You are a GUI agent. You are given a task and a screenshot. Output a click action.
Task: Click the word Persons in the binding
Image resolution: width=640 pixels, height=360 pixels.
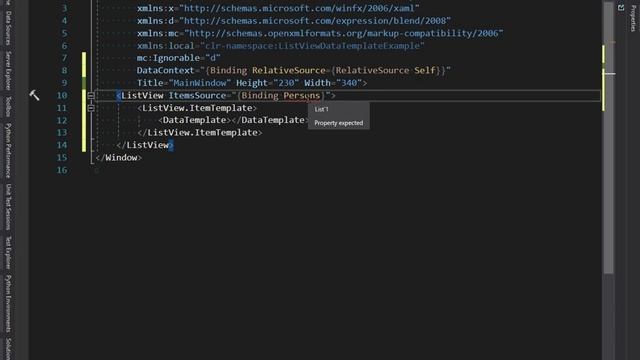click(x=302, y=96)
